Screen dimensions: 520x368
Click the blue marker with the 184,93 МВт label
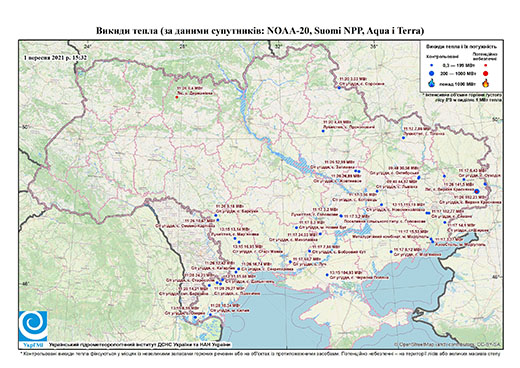click(x=327, y=275)
